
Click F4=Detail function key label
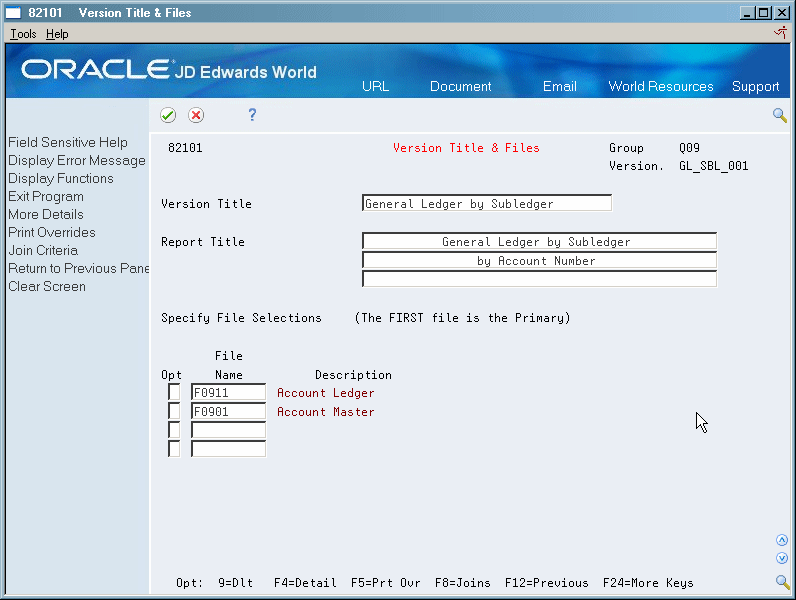click(x=305, y=583)
